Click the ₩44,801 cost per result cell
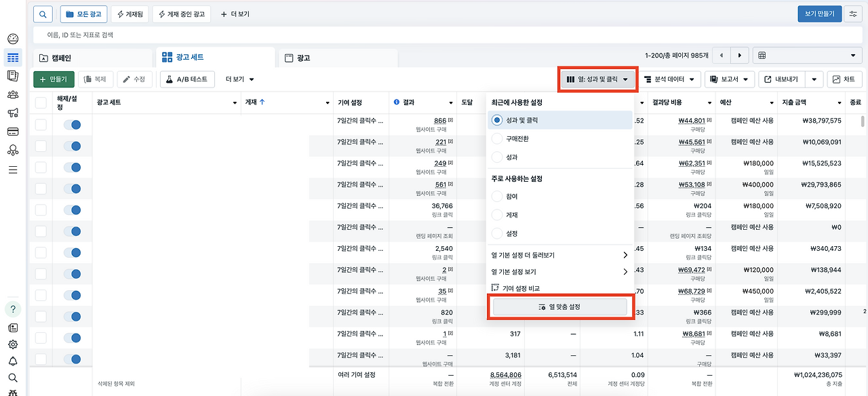The height and width of the screenshot is (396, 868). [690, 121]
